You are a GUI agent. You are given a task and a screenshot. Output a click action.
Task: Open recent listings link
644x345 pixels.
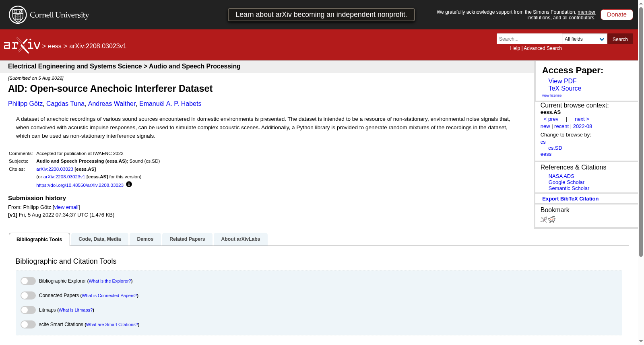561,126
